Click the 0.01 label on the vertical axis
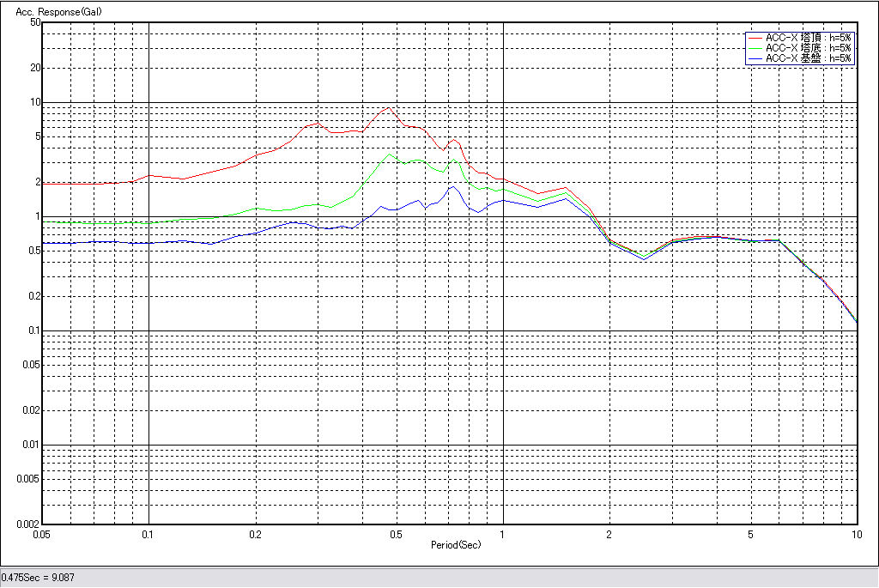 tap(32, 445)
